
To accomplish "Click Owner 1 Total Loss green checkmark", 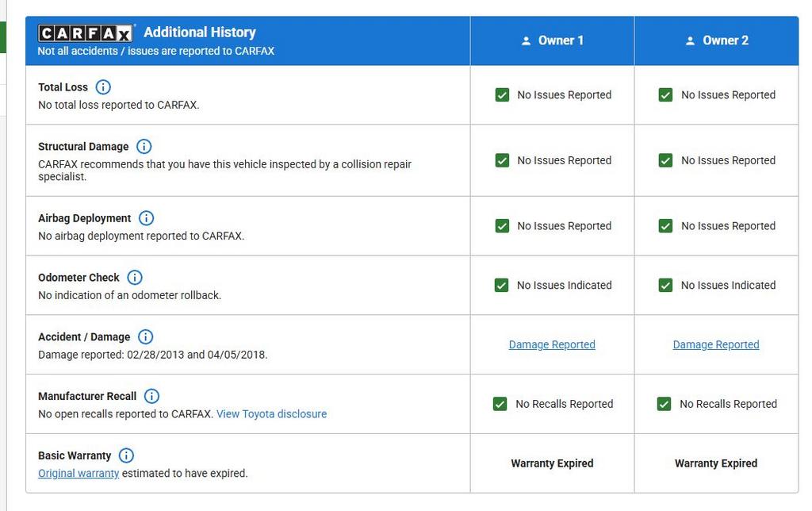I will [x=502, y=95].
